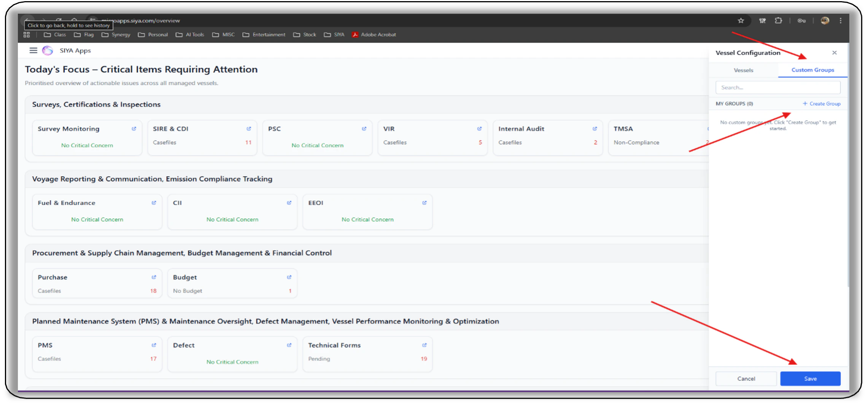The height and width of the screenshot is (406, 868).
Task: Click VIR casefiles count 5
Action: pyautogui.click(x=480, y=142)
